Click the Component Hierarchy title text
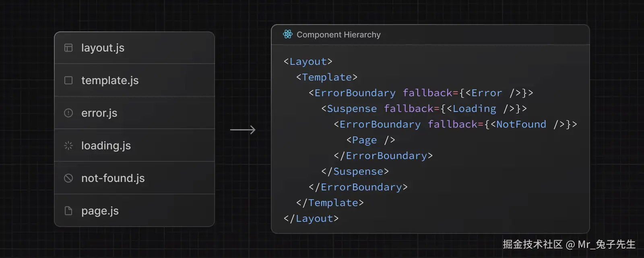644x258 pixels. click(339, 35)
